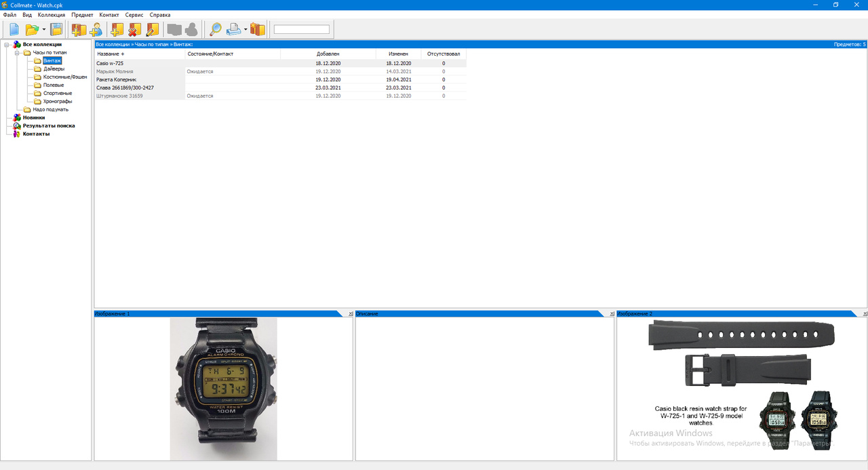Image resolution: width=868 pixels, height=470 pixels.
Task: Click the folder icon next to Полевые
Action: tap(37, 85)
